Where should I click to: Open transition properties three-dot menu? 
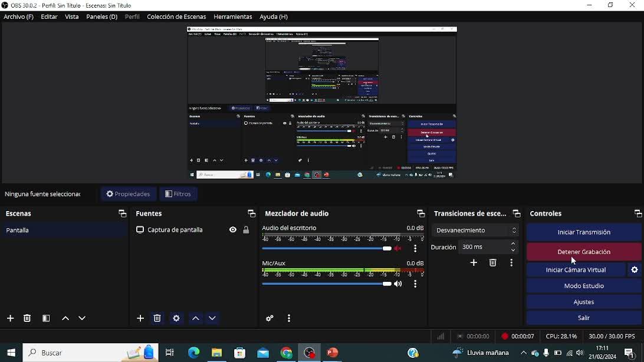511,263
